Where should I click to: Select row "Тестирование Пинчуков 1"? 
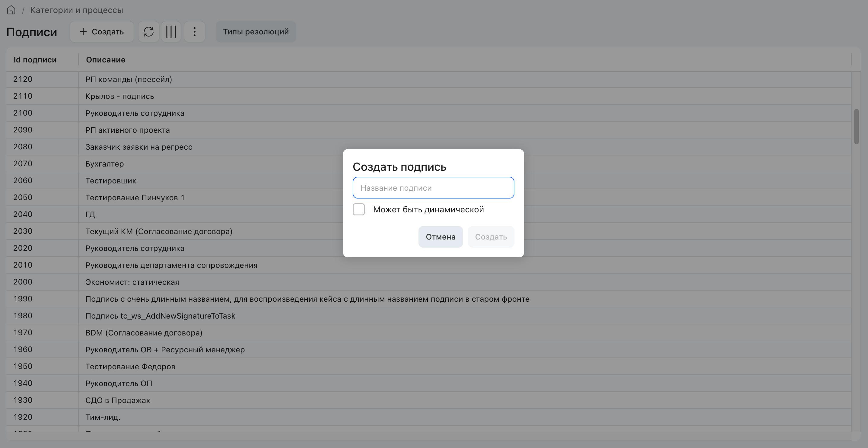[x=429, y=197]
